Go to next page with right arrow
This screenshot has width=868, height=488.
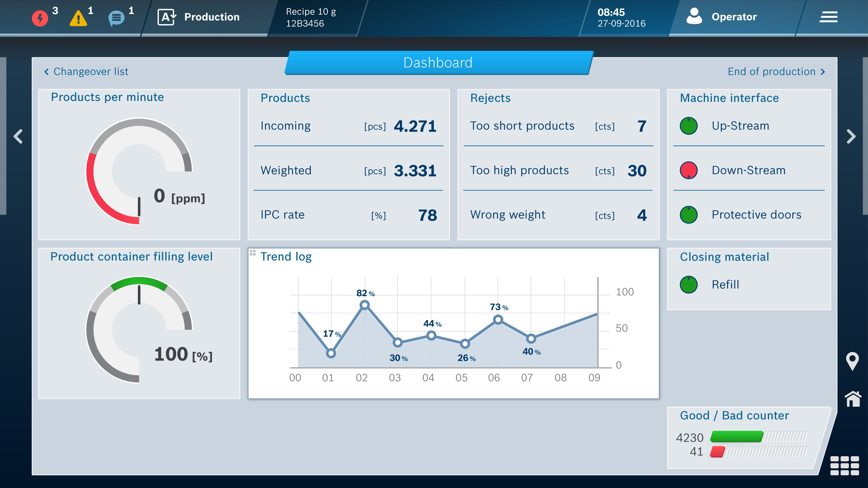click(x=851, y=136)
